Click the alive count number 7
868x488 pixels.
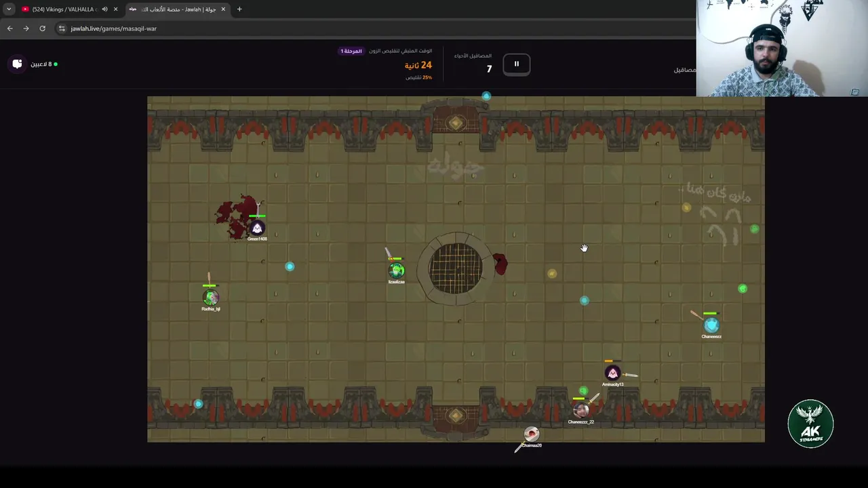tap(489, 68)
